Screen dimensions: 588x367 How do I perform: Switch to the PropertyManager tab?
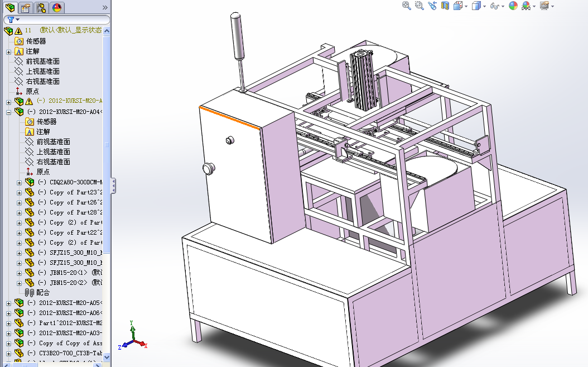26,7
